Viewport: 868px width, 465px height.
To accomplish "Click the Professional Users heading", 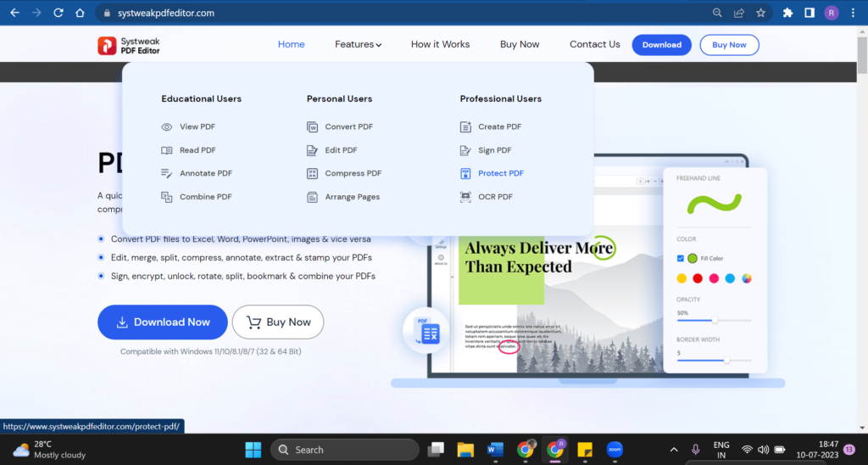I will tap(500, 98).
